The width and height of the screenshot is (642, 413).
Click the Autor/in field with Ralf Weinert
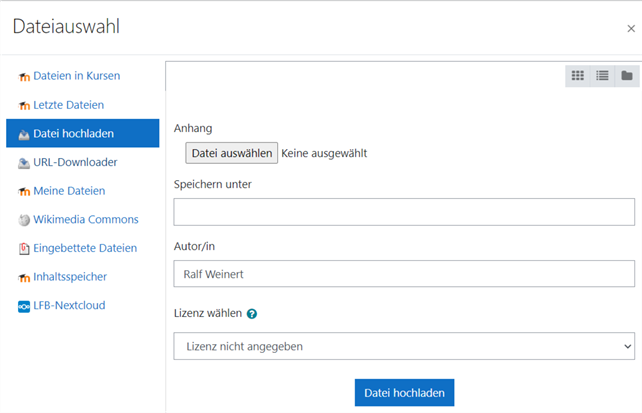point(404,274)
